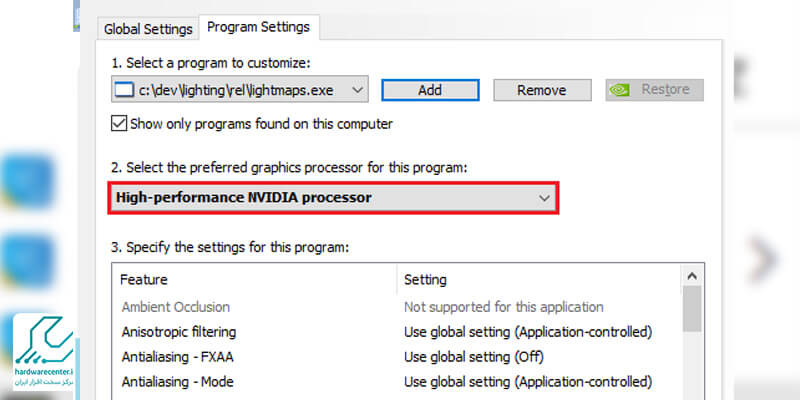The image size is (800, 400).
Task: Click the program icon beside lightmaps.exe
Action: (x=124, y=90)
